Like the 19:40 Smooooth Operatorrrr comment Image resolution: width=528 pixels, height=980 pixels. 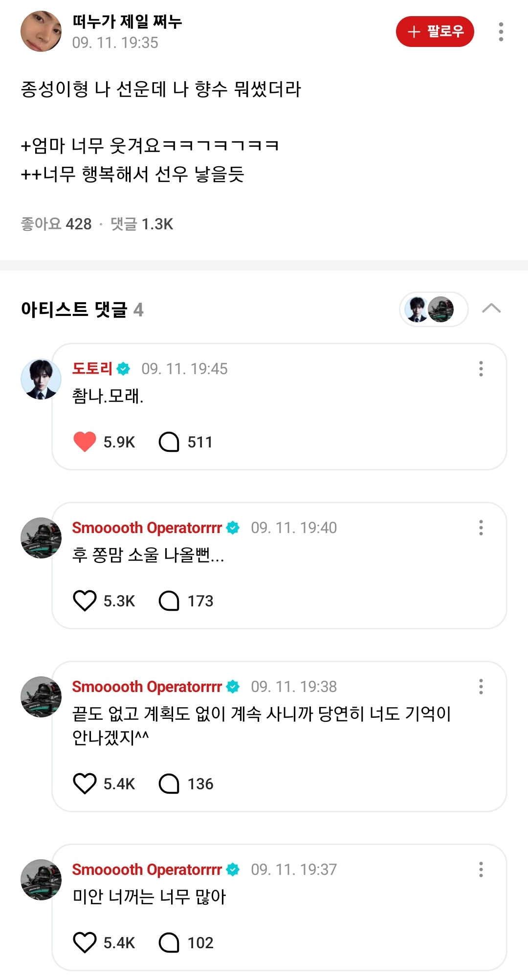pos(85,601)
